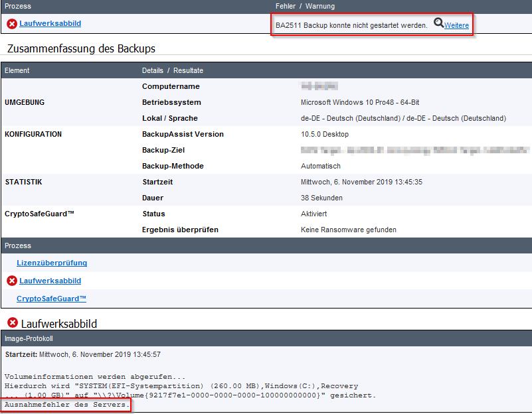Click the BA2511 backup error message text
532x414 pixels.
[x=351, y=26]
